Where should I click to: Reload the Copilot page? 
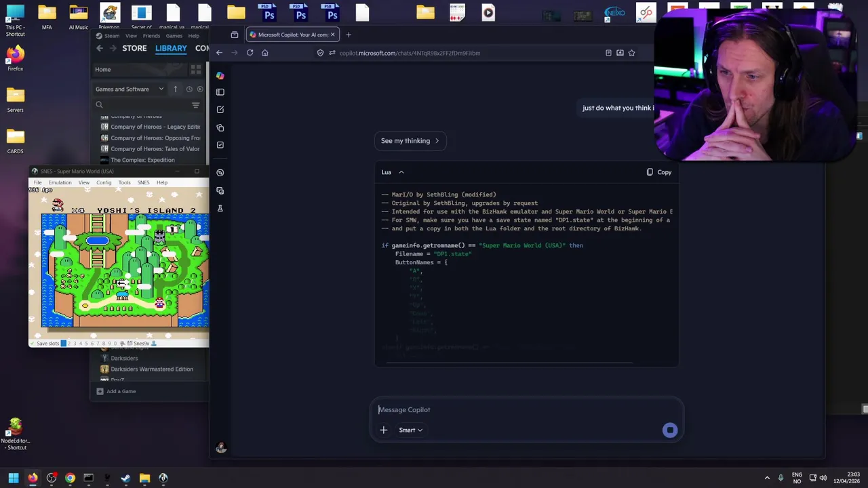[x=250, y=53]
